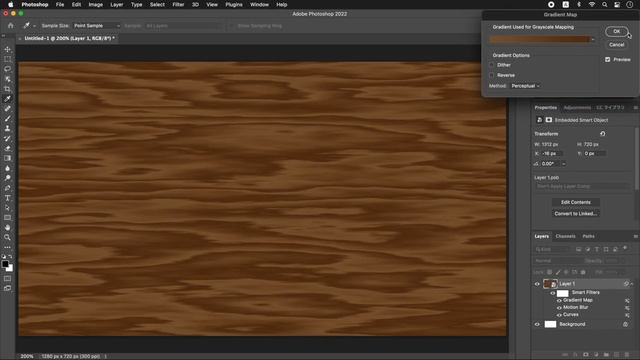
Task: Cancel the Gradient Map dialog
Action: tap(616, 45)
